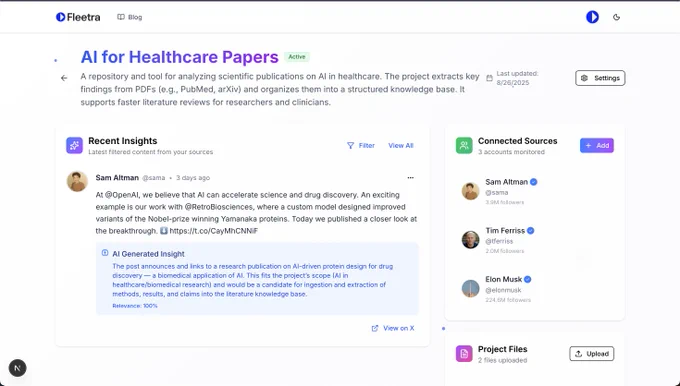Click the AI for Healthcare Papers title
This screenshot has width=680, height=386.
click(180, 57)
